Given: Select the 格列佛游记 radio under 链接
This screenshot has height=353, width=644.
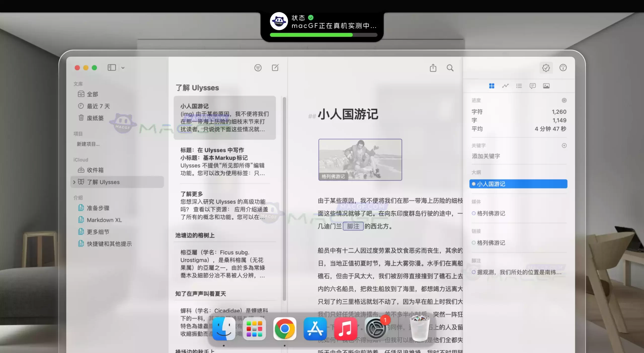Looking at the screenshot, I should pos(474,243).
